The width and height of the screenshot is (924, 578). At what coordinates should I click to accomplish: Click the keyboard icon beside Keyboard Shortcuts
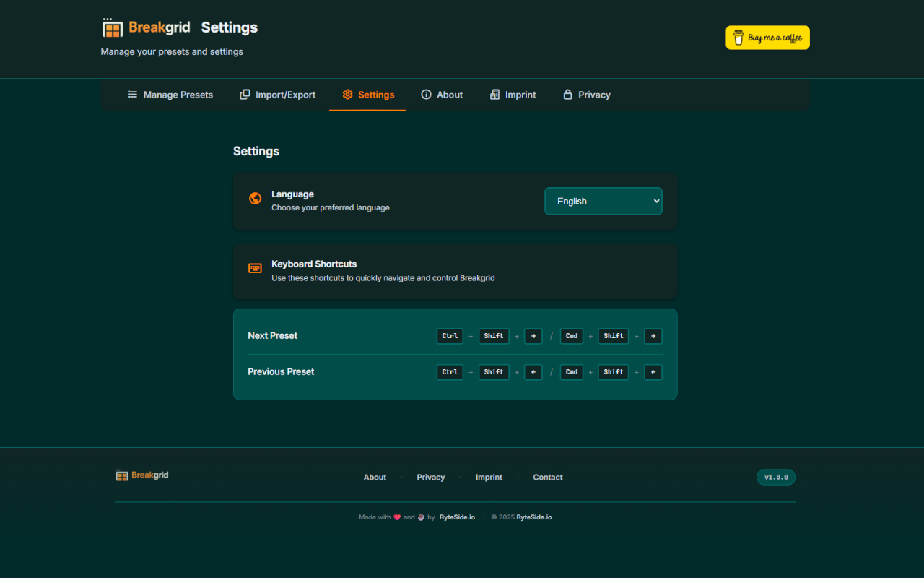click(x=255, y=268)
